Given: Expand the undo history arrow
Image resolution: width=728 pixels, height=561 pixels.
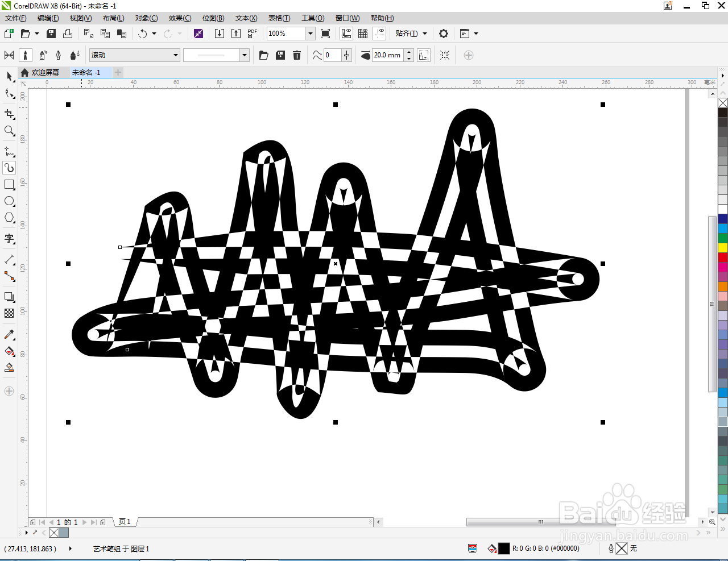Looking at the screenshot, I should 154,34.
